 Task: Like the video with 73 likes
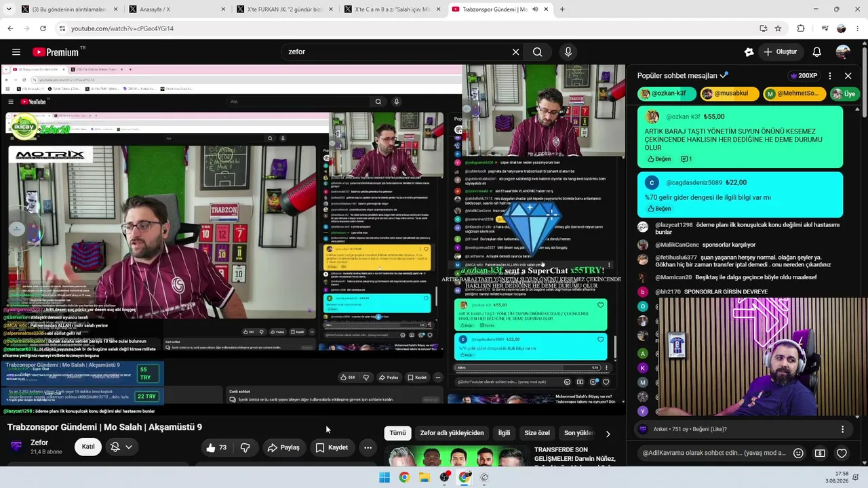coord(218,447)
